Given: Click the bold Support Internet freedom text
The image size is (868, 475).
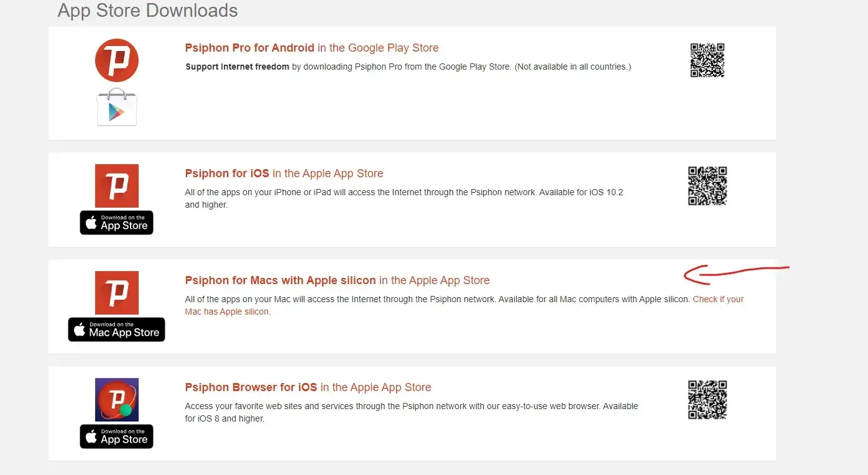Looking at the screenshot, I should click(237, 67).
